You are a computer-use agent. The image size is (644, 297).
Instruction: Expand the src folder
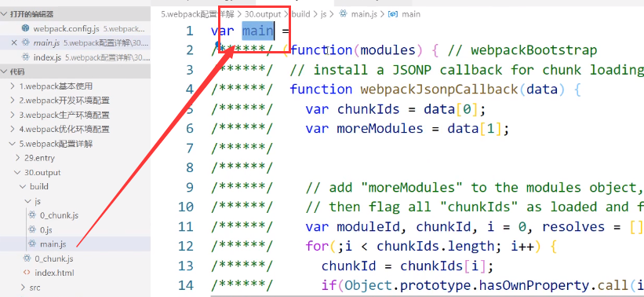point(23,287)
